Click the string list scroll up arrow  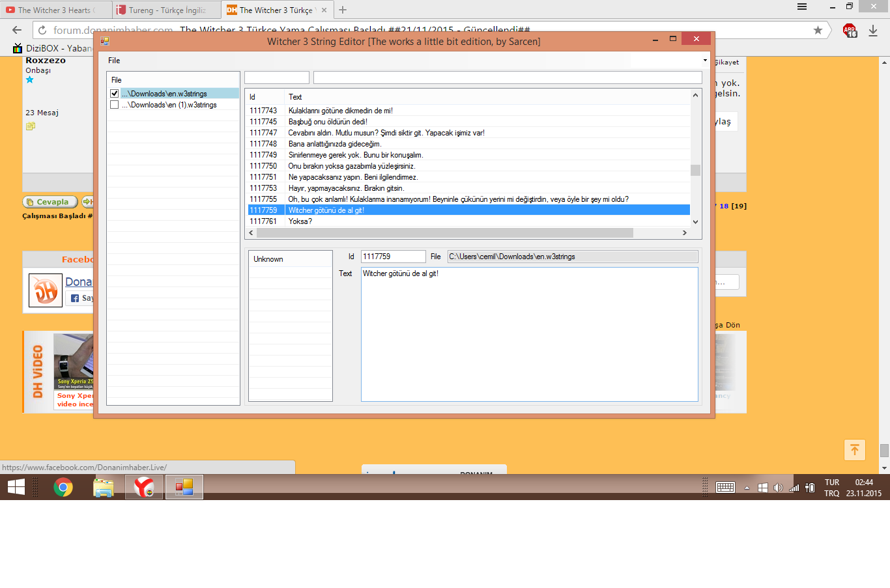click(695, 96)
